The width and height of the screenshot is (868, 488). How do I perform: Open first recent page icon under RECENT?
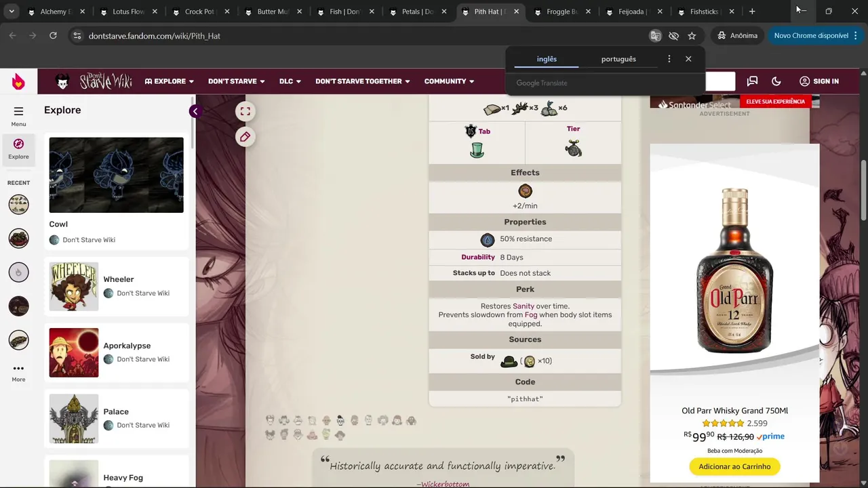[x=18, y=204]
